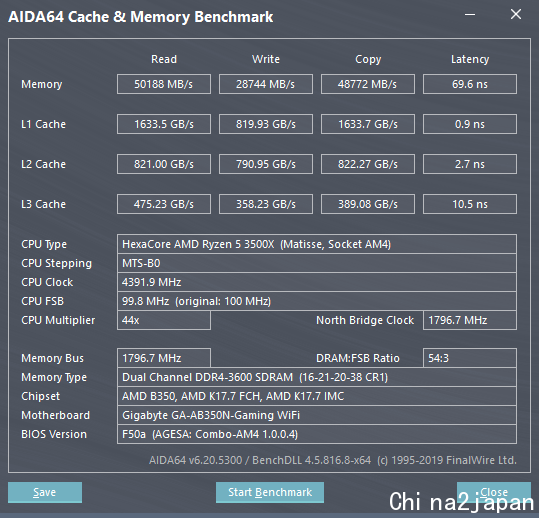Click the CPU Clock field 4391.9 MHz
This screenshot has height=518, width=539.
[317, 282]
